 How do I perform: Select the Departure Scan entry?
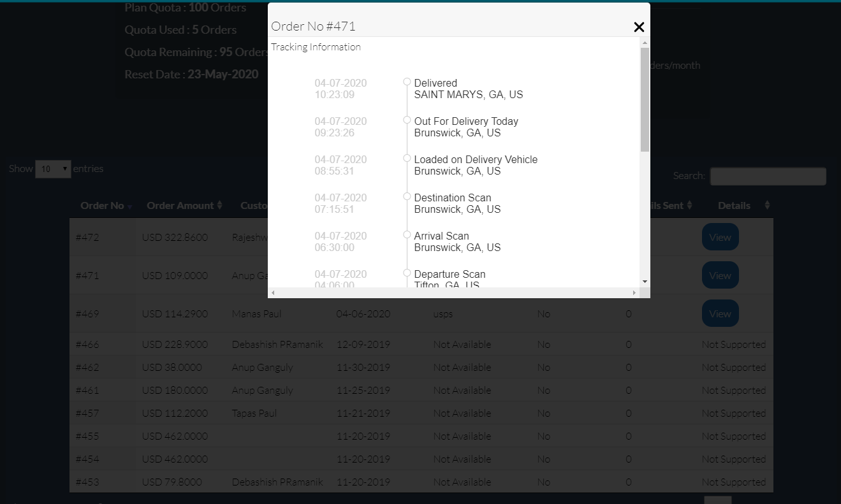(x=450, y=278)
